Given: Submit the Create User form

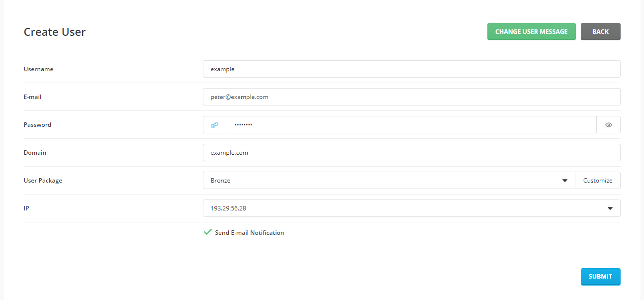Looking at the screenshot, I should pos(600,277).
